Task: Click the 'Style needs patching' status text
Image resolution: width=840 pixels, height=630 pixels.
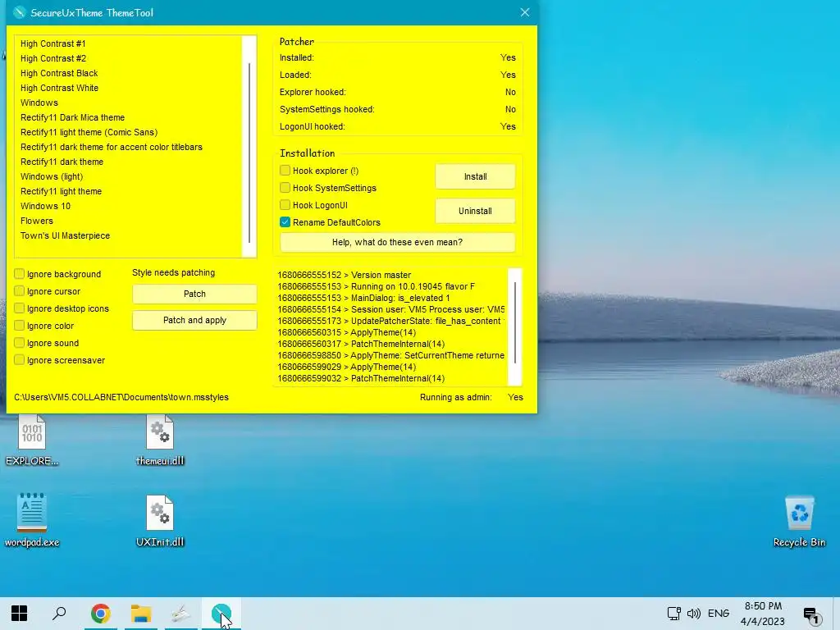Action: (x=174, y=272)
